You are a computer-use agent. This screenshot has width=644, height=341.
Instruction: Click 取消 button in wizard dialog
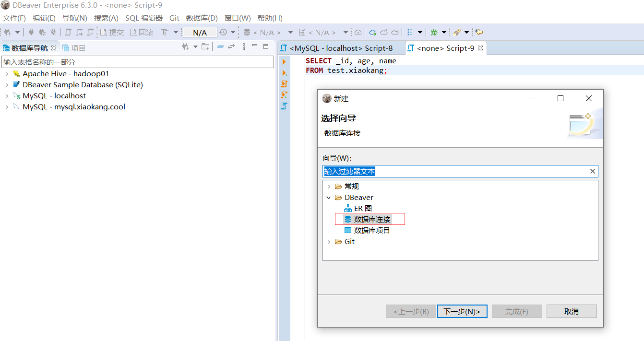click(572, 311)
